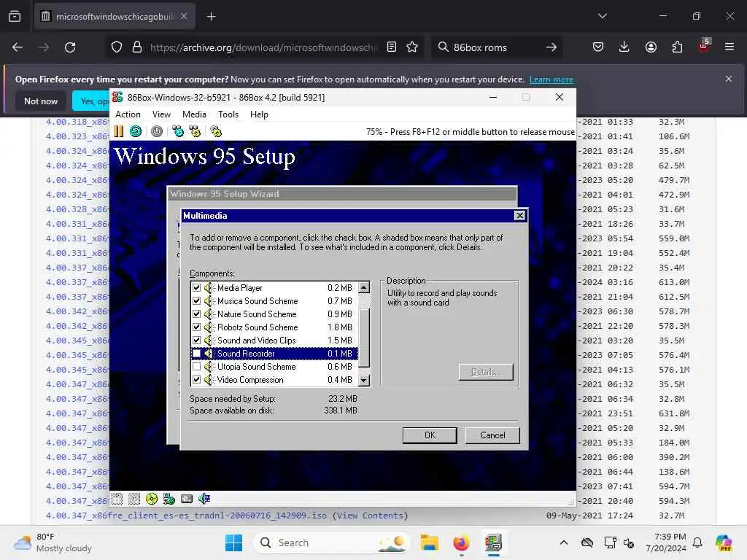Open the Firefox list all tabs chevron
This screenshot has width=747, height=560.
(602, 16)
